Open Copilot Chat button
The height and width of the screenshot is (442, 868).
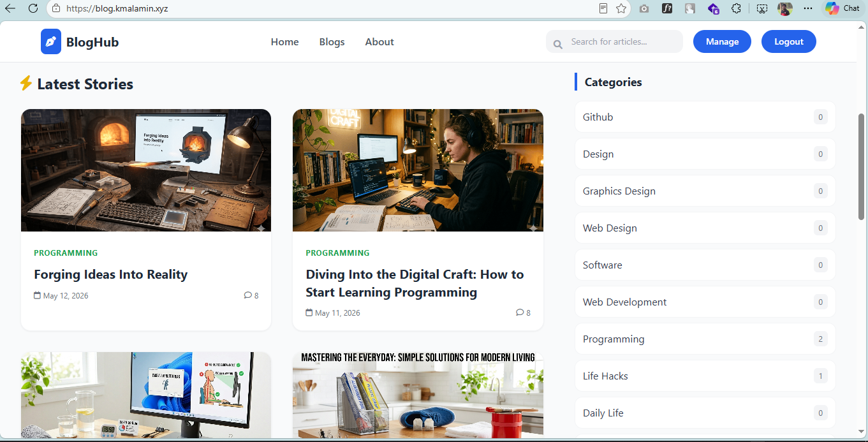pos(842,8)
